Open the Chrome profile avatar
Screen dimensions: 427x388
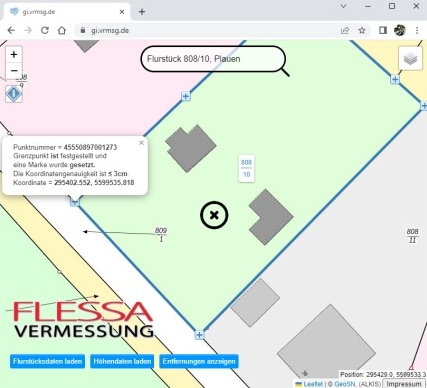coord(400,30)
